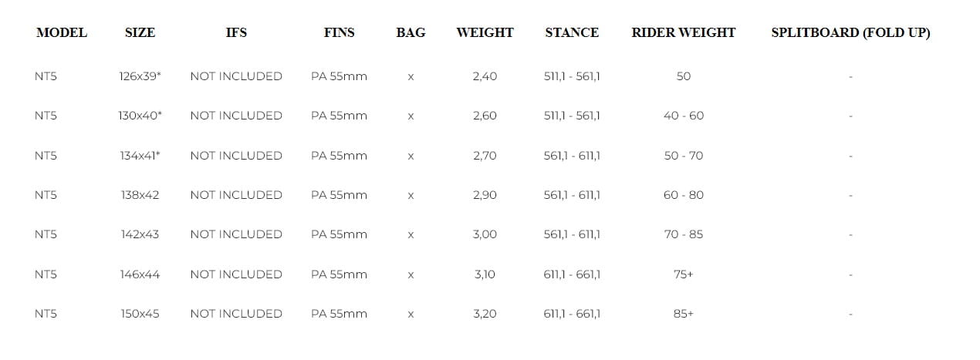Screen dimensions: 980x360
Task: Select the 138x42 size cell
Action: pyautogui.click(x=140, y=195)
